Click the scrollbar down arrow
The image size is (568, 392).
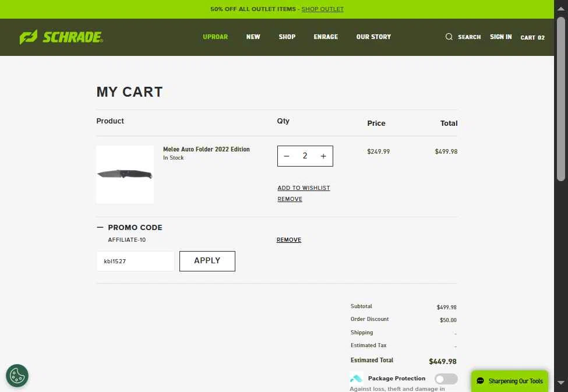pos(561,383)
